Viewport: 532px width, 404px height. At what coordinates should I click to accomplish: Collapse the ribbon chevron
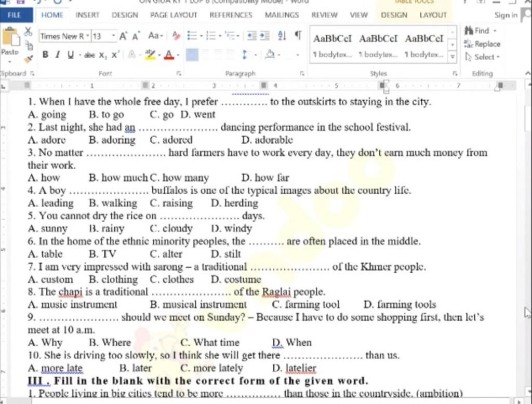528,73
